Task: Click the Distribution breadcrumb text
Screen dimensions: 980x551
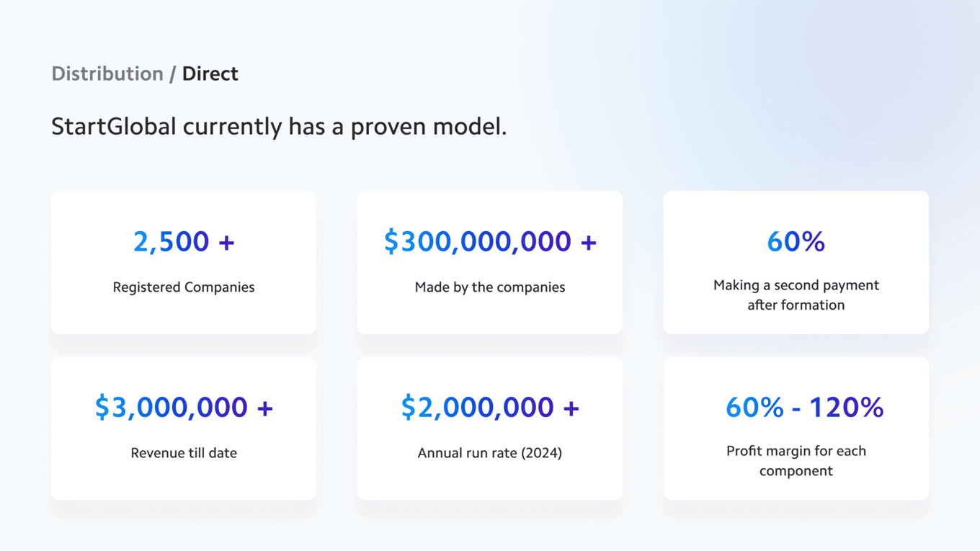Action: tap(107, 73)
